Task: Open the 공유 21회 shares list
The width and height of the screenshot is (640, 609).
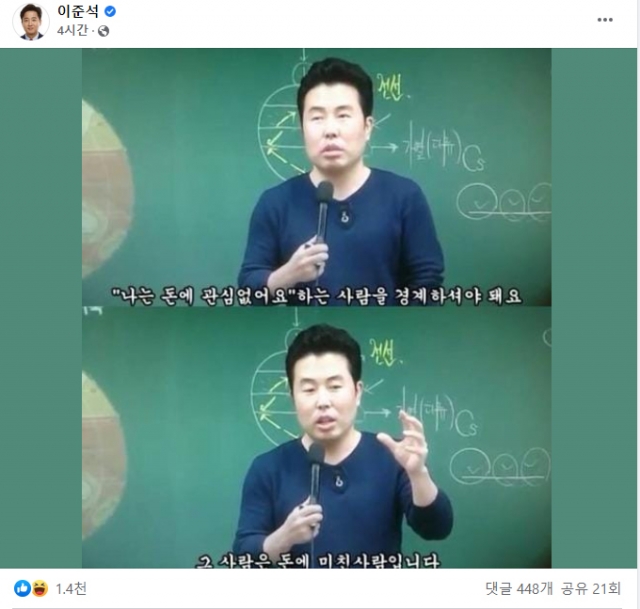Action: click(591, 588)
